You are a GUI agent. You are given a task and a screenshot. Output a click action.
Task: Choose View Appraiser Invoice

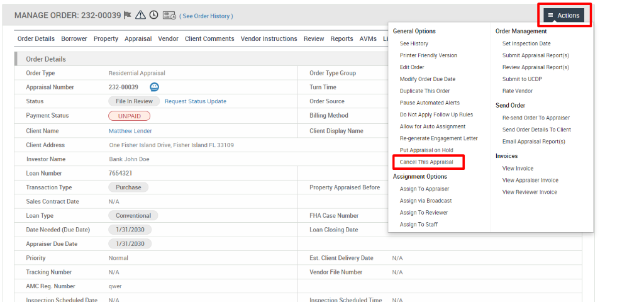530,181
